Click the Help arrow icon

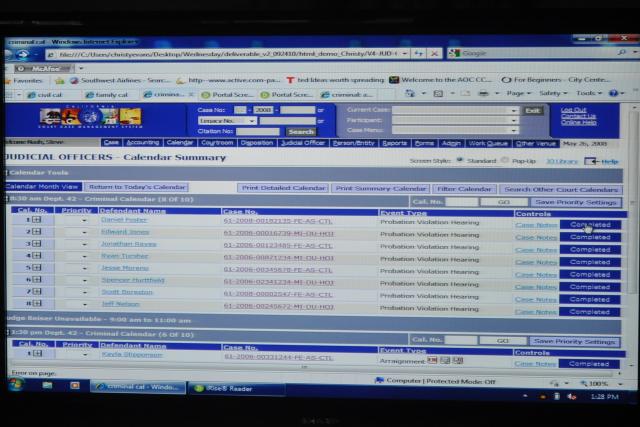pyautogui.click(x=592, y=161)
